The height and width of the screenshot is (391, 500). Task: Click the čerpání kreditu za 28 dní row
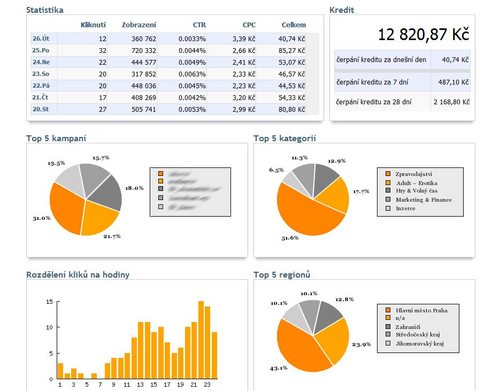(402, 102)
